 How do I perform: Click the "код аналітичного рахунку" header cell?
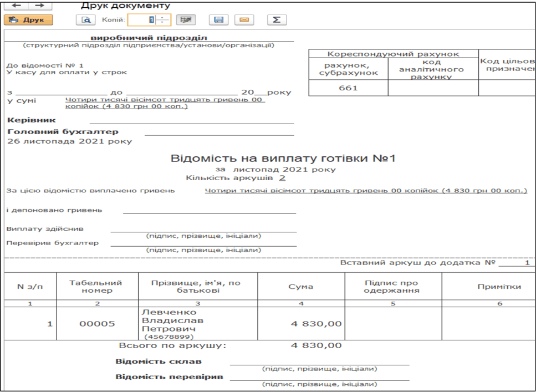click(x=433, y=69)
